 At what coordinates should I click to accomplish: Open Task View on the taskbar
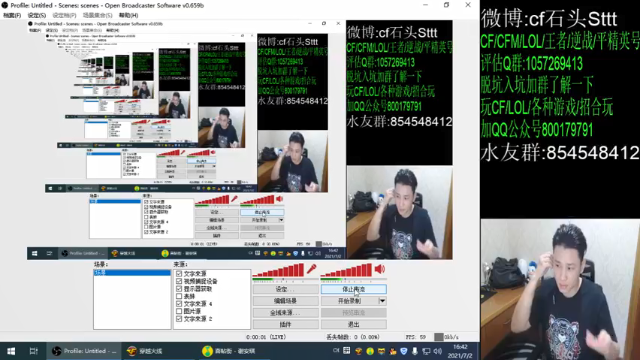(33, 351)
